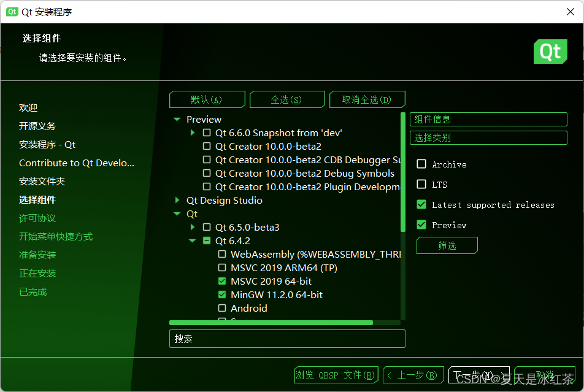Viewport: 584px width, 392px height.
Task: Collapse the 选择类别 panel
Action: [488, 137]
